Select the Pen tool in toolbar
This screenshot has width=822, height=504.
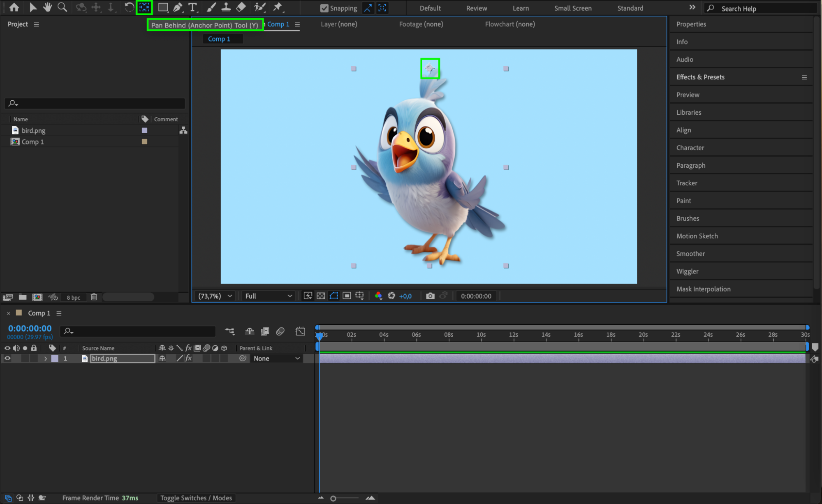click(178, 7)
